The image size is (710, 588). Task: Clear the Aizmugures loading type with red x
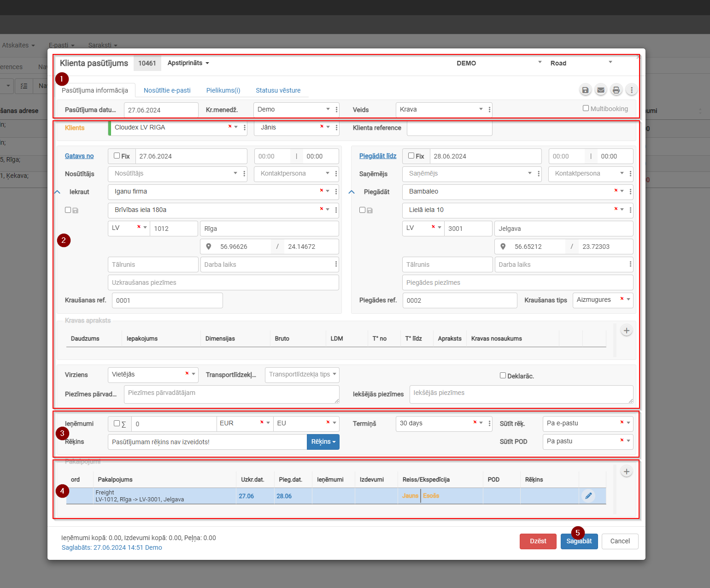click(622, 299)
